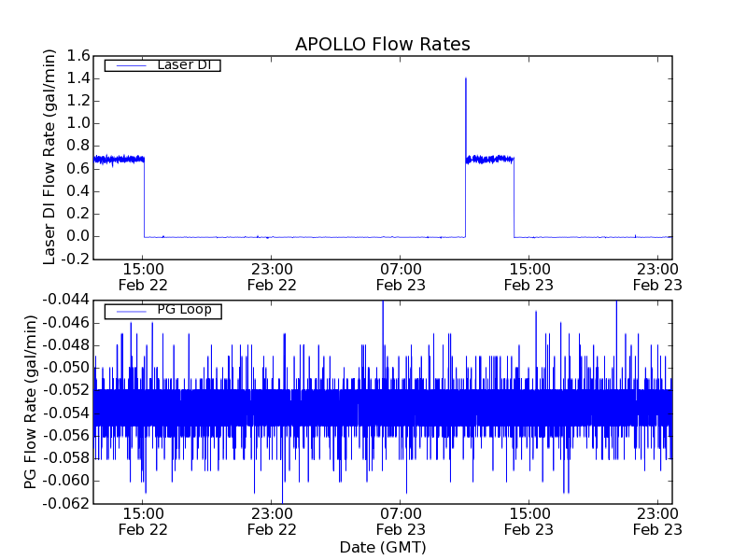Click the -0.062 tick on the PG axis
Image resolution: width=747 pixels, height=560 pixels.
[x=66, y=503]
